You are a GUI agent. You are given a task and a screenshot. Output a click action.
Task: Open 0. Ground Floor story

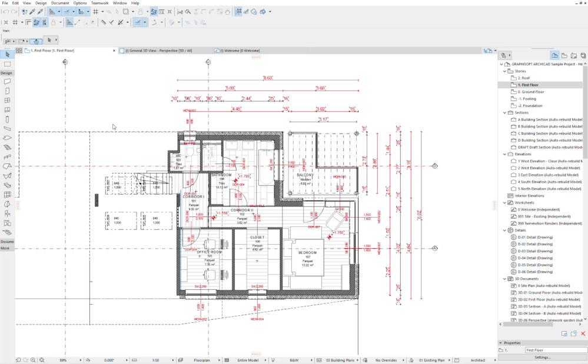(531, 92)
